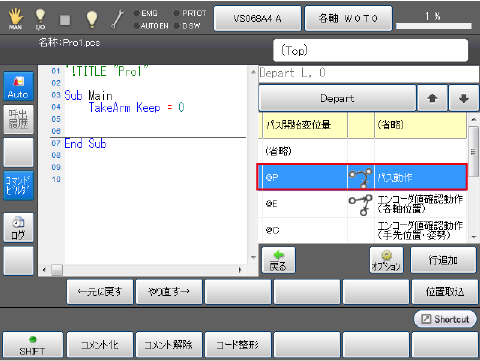Click the large yellow light bulb icon
The height and width of the screenshot is (361, 480).
tap(92, 19)
